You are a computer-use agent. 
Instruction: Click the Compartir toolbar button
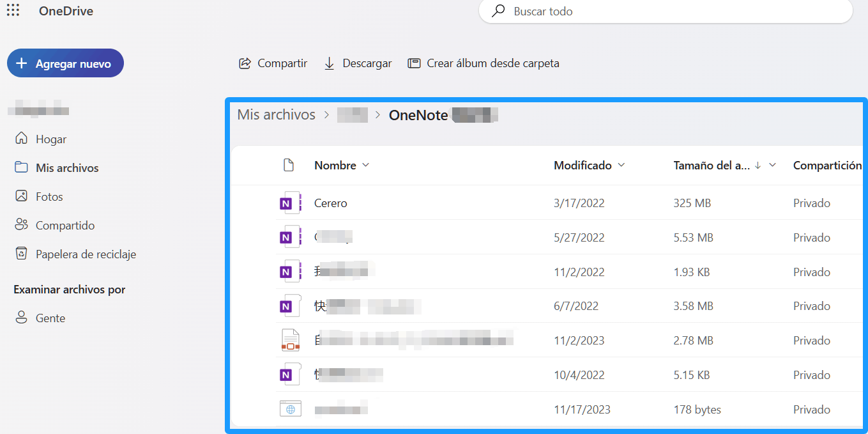click(x=273, y=63)
